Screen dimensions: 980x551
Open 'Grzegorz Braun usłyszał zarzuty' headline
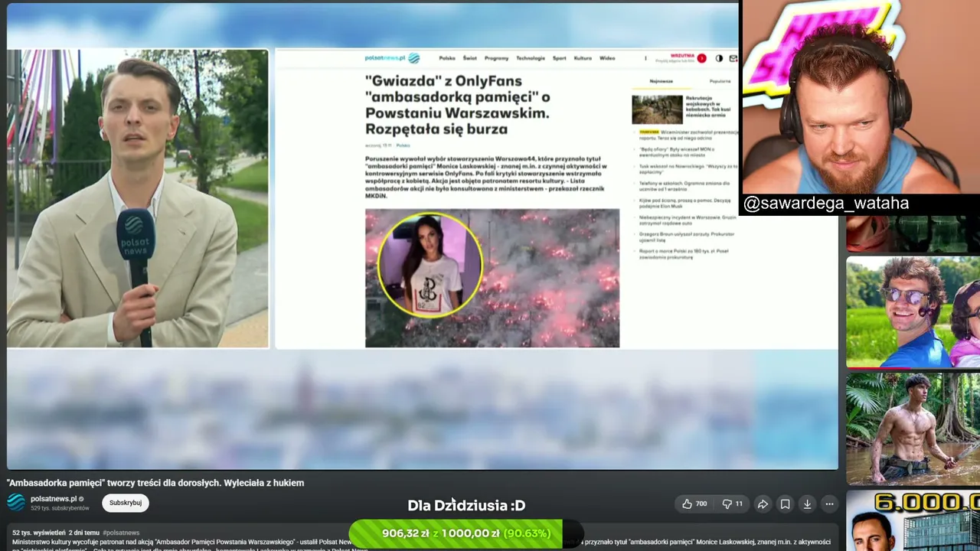[688, 236]
